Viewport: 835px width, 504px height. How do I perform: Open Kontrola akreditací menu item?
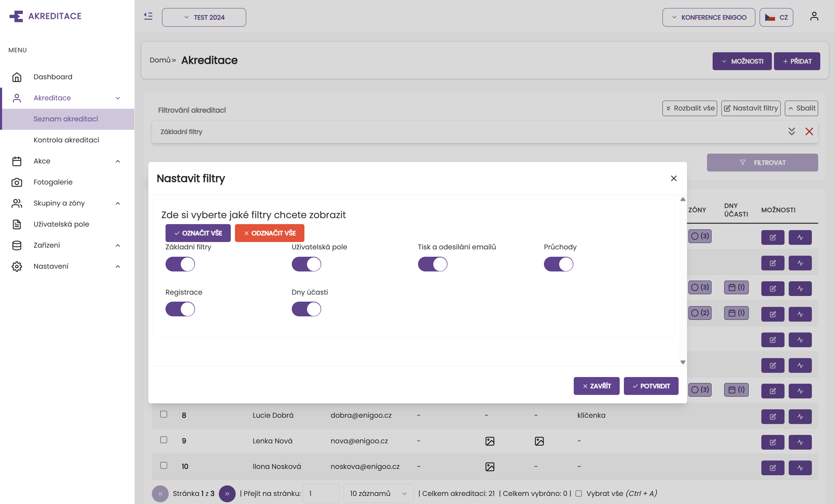pyautogui.click(x=66, y=140)
